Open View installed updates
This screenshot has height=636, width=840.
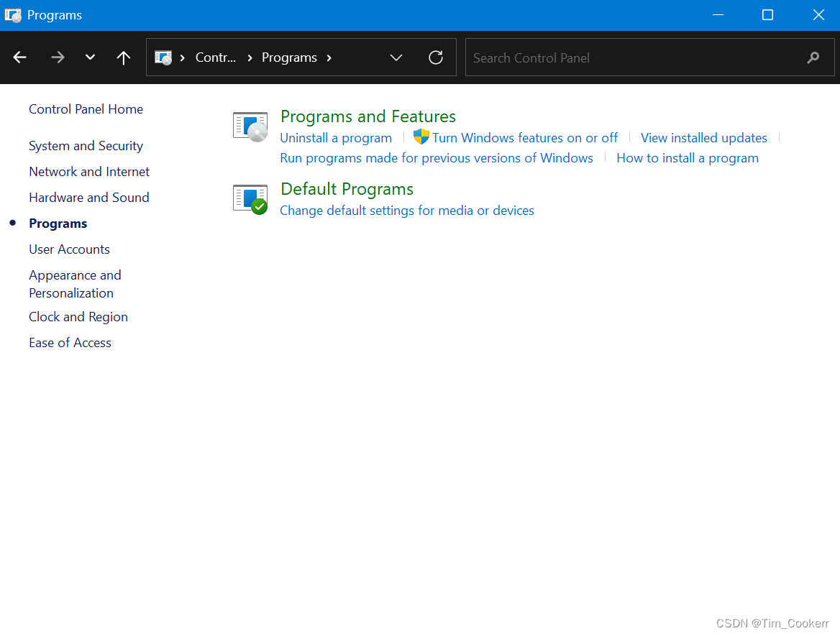(704, 138)
